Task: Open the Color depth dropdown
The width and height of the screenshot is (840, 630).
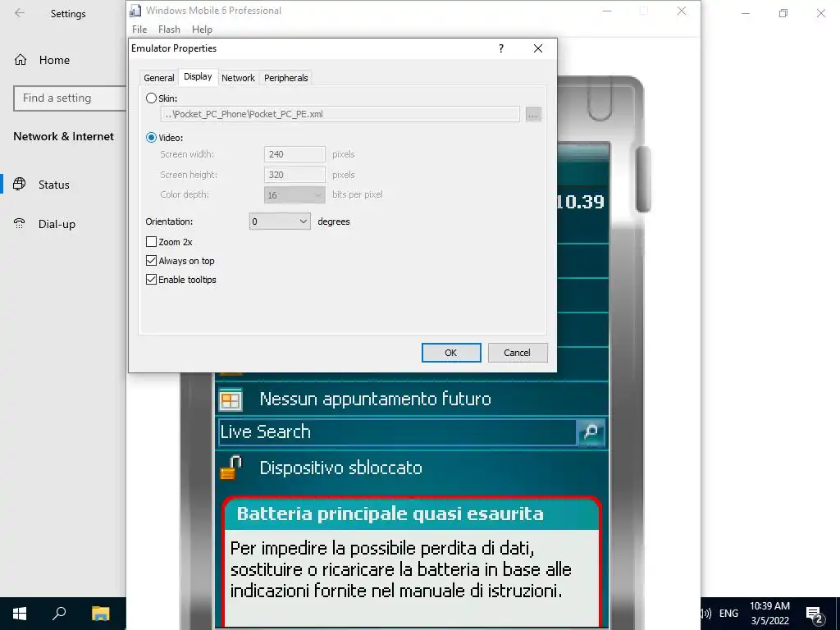Action: click(294, 195)
